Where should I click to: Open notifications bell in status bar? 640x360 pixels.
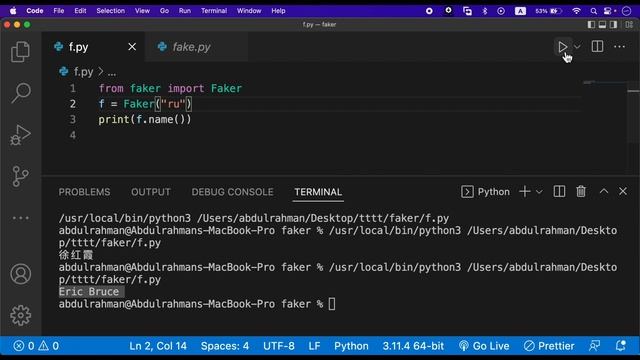(x=621, y=346)
